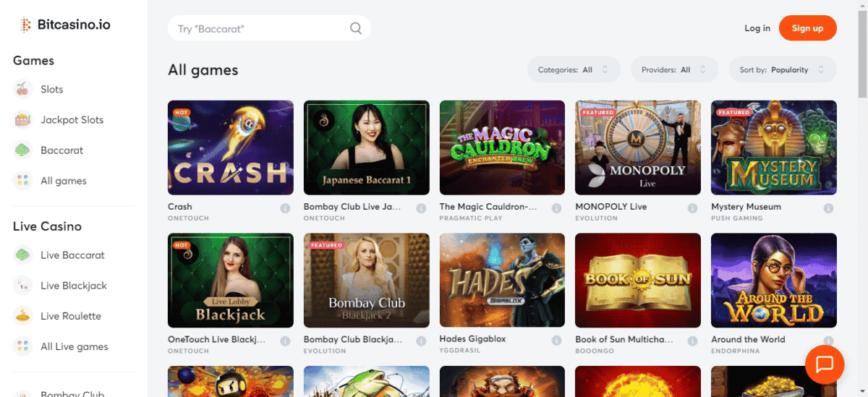The image size is (868, 397).
Task: Open the Sort by Popularity dropdown
Action: (782, 70)
